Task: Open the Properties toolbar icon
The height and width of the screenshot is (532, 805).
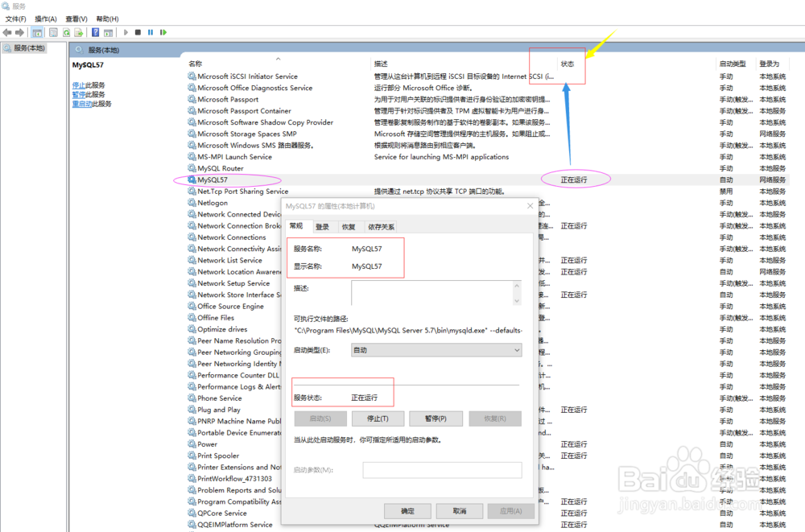Action: click(x=53, y=32)
